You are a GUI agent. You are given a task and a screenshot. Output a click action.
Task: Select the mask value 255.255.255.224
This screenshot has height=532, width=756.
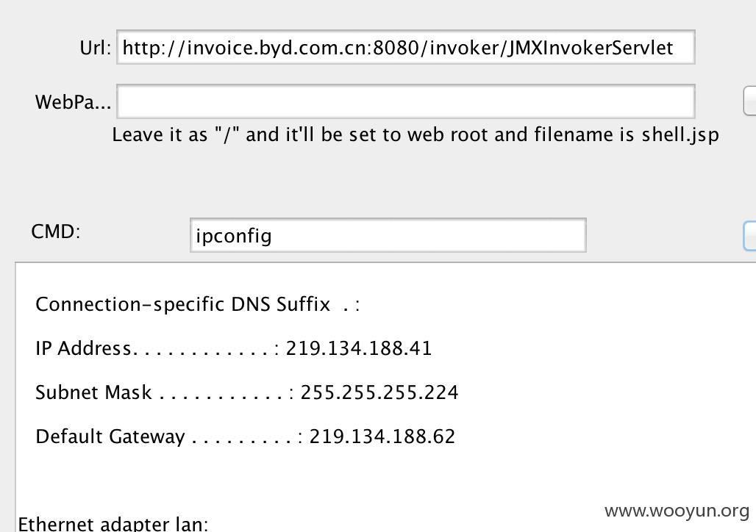pos(379,392)
